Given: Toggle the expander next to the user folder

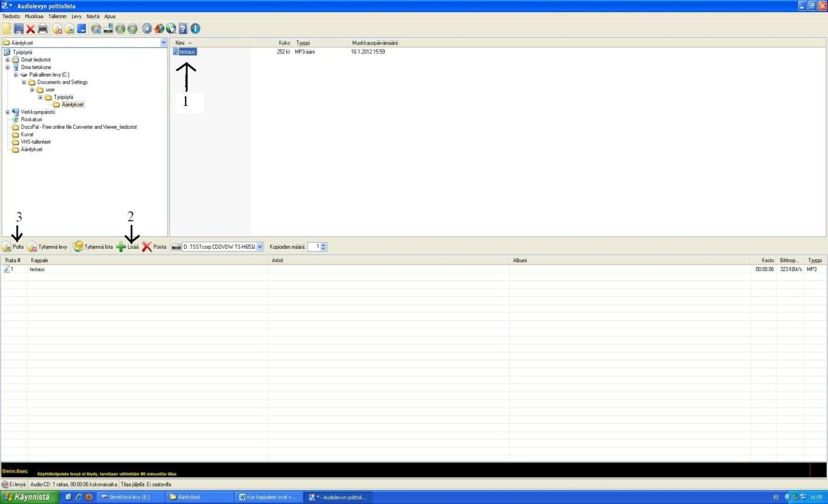Looking at the screenshot, I should 32,90.
